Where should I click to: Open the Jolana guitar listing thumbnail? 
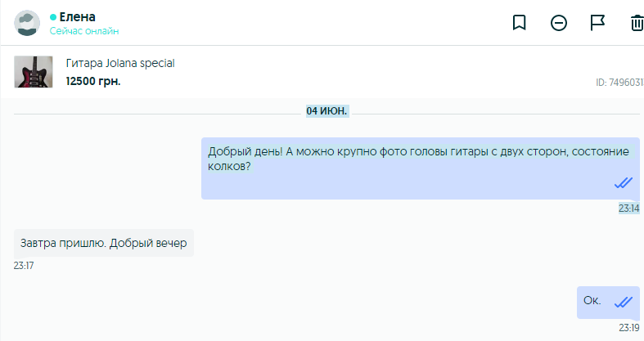[34, 72]
